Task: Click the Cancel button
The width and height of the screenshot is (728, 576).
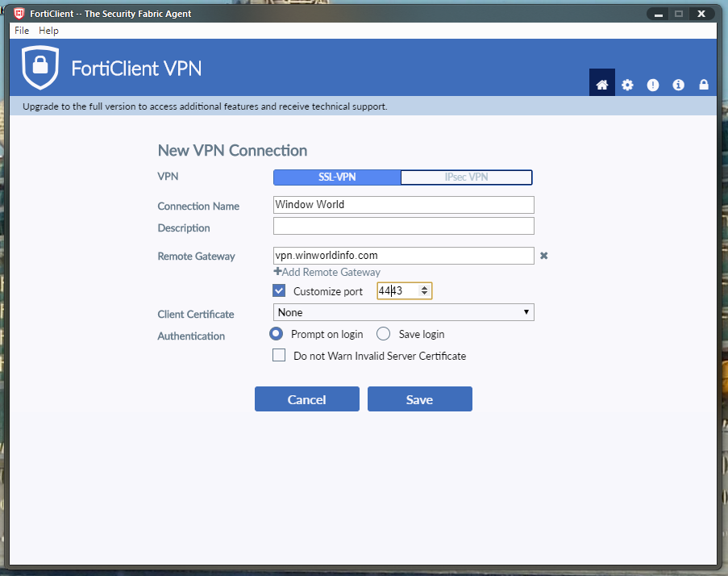Action: pos(307,399)
